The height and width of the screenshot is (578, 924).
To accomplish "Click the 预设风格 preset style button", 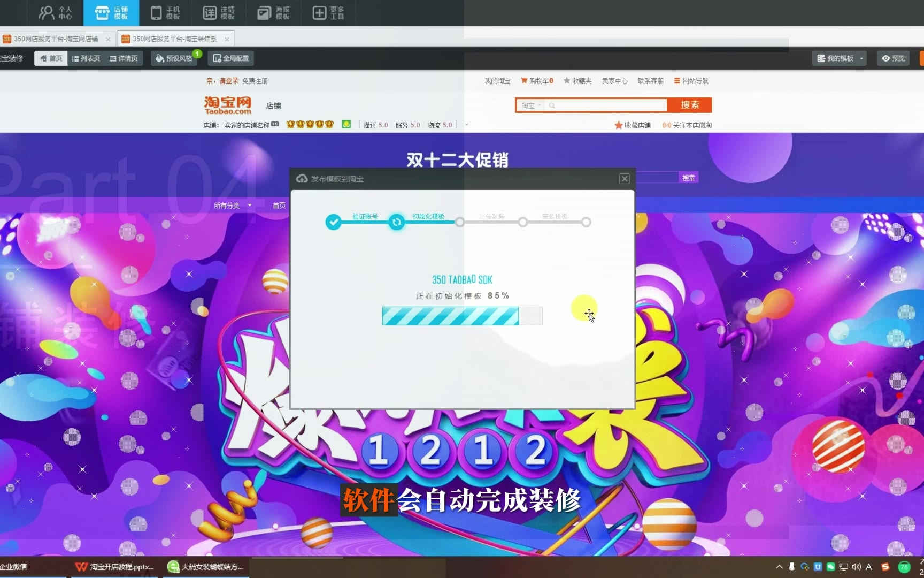I will (174, 58).
